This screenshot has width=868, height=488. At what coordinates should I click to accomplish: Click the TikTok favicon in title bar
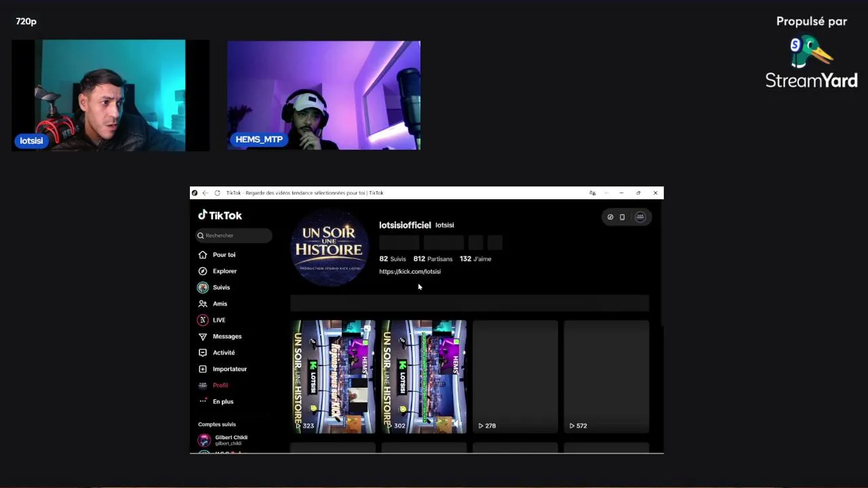(x=195, y=193)
